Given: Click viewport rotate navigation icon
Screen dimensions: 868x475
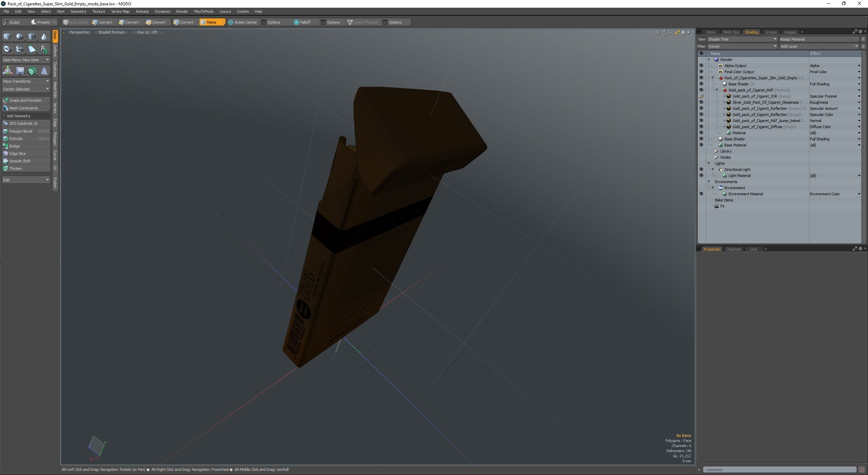Looking at the screenshot, I should pyautogui.click(x=664, y=33).
